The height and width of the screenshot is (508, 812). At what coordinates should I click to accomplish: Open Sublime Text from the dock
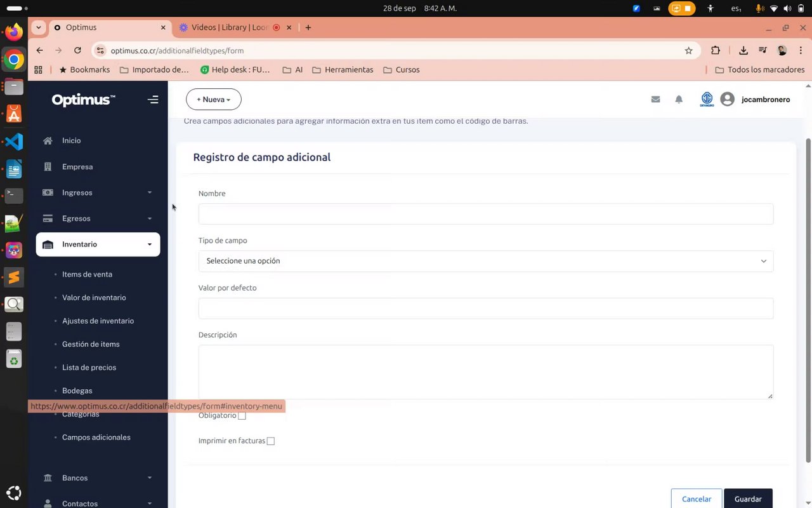click(13, 277)
